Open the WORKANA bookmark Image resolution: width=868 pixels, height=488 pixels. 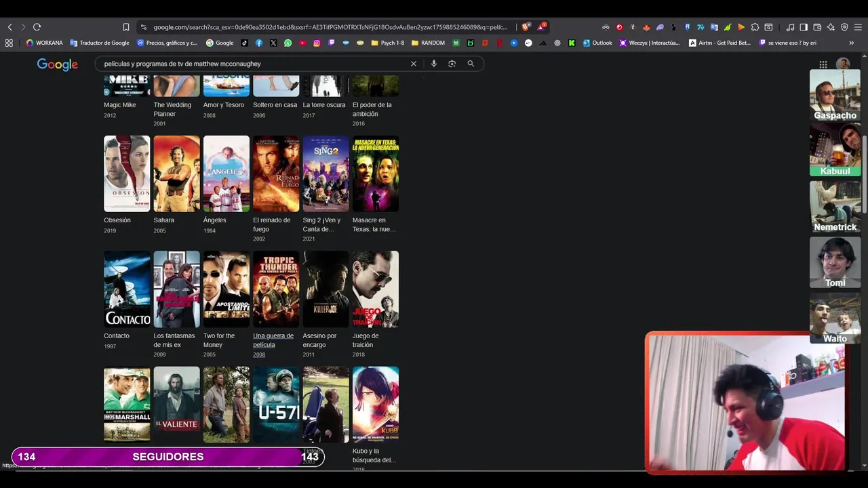(x=44, y=43)
